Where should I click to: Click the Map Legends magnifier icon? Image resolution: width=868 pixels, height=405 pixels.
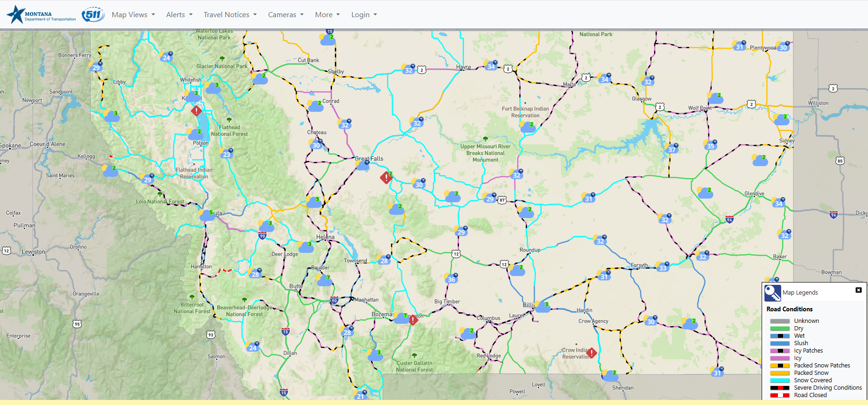773,293
